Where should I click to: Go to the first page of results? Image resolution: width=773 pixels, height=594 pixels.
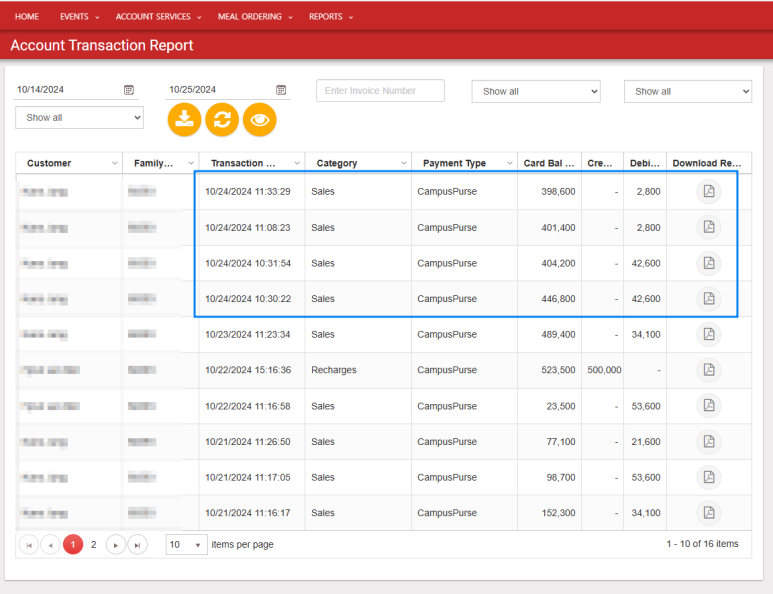tap(29, 545)
